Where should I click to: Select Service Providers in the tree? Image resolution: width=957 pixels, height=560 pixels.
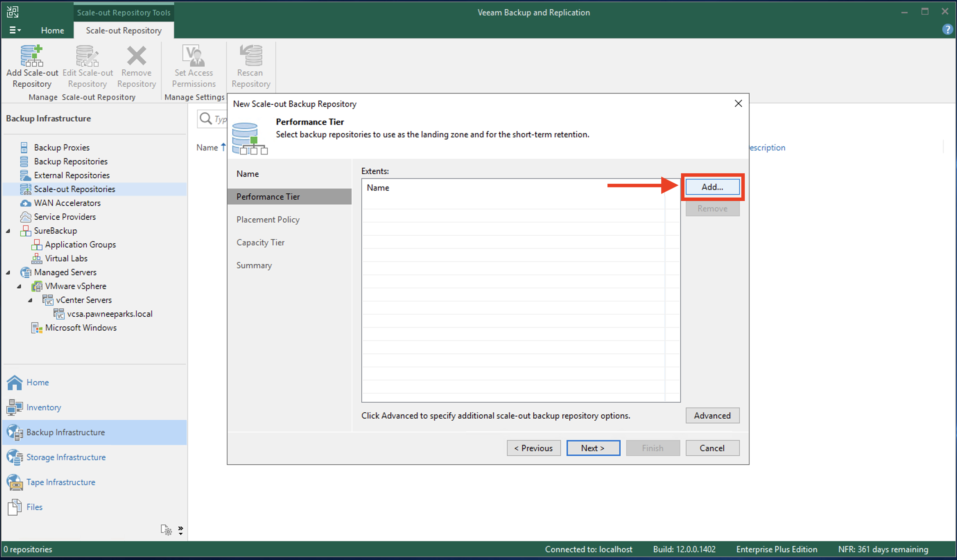click(64, 217)
